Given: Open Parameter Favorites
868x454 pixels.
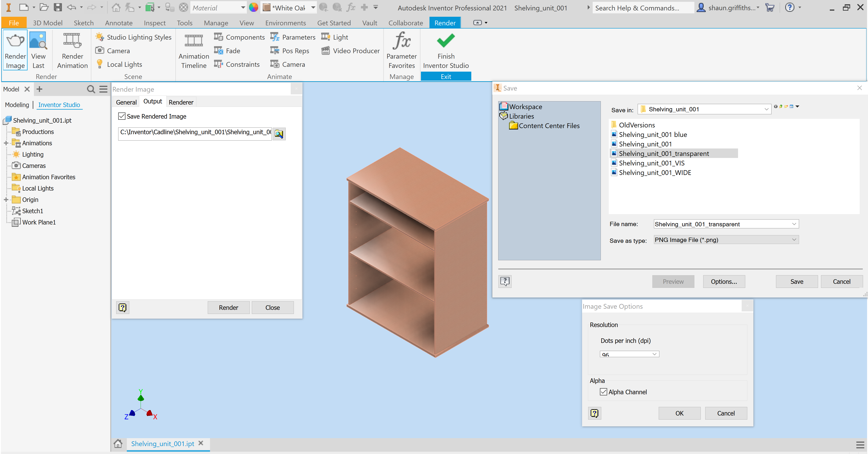Looking at the screenshot, I should [401, 51].
